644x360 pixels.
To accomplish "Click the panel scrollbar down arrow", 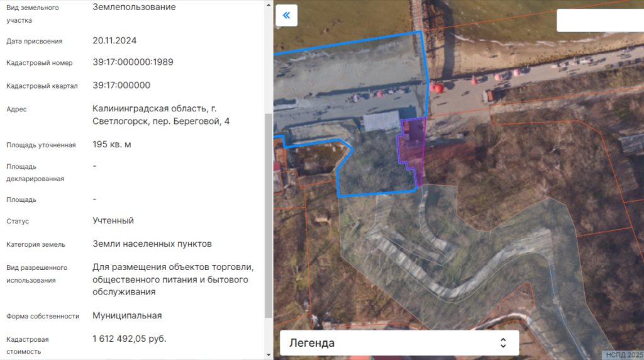I will click(269, 355).
